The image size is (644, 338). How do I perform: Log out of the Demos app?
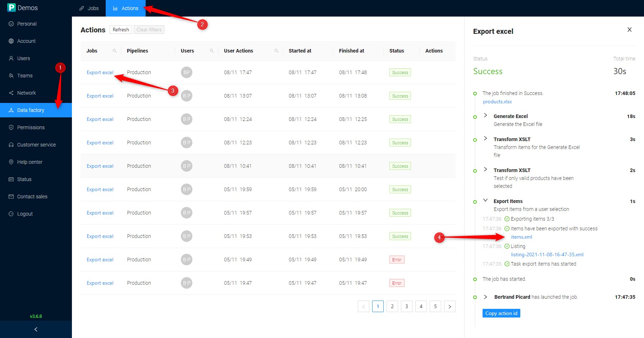[x=25, y=213]
